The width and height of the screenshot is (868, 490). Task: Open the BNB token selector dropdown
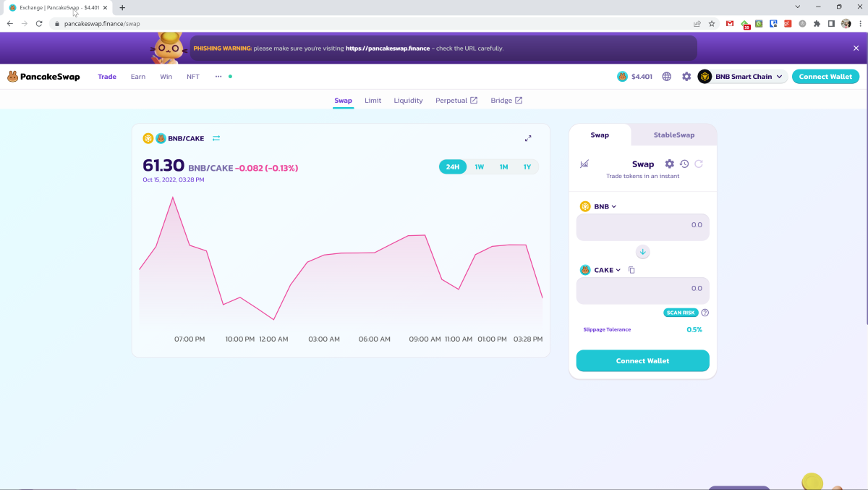[x=599, y=206]
